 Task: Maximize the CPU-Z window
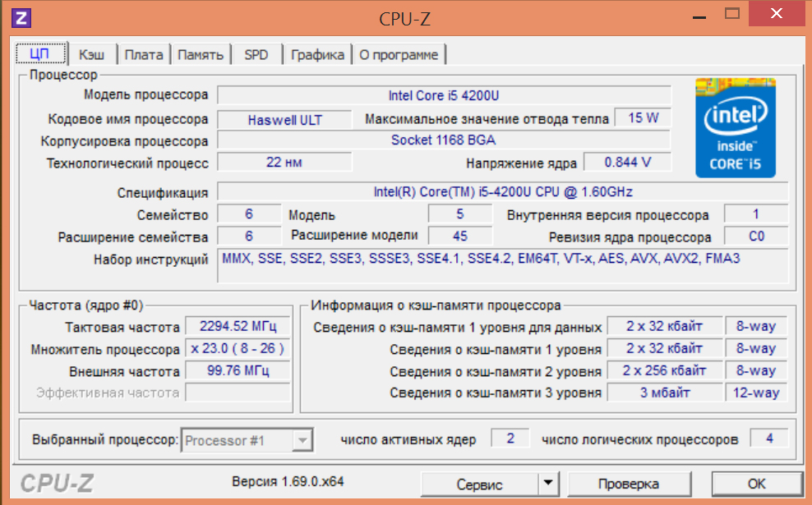[x=731, y=14]
